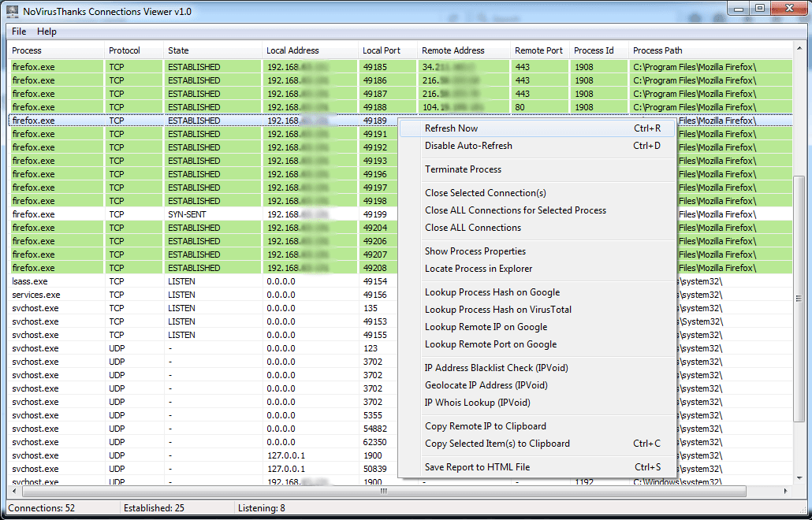Click the horizontal scrollbar thumb
This screenshot has height=520, width=812.
(384, 491)
